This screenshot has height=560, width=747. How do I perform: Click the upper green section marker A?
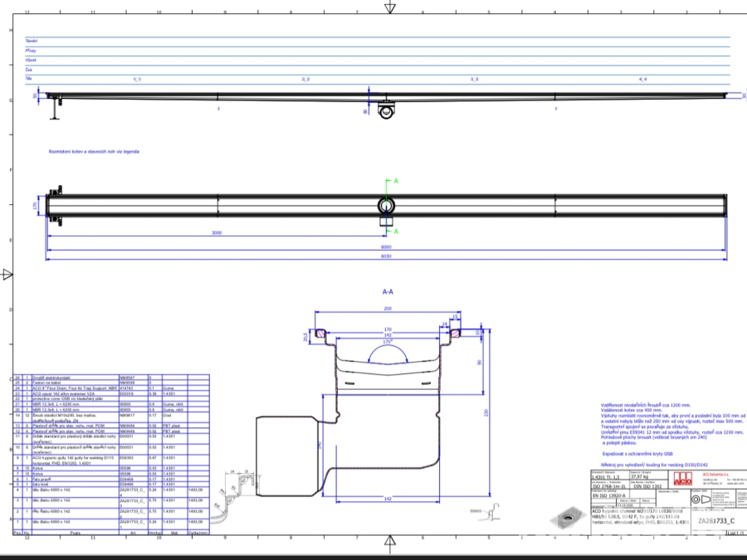point(395,180)
